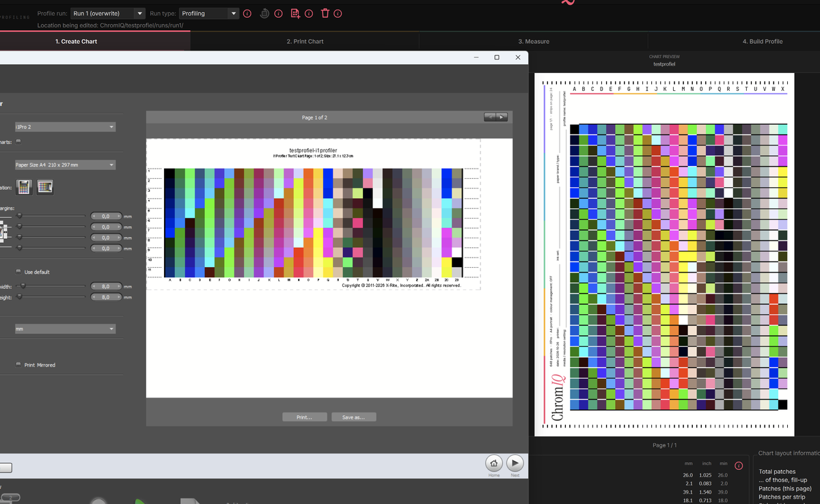Click the Page 1 of 2 header
Image resolution: width=820 pixels, height=504 pixels.
[314, 117]
